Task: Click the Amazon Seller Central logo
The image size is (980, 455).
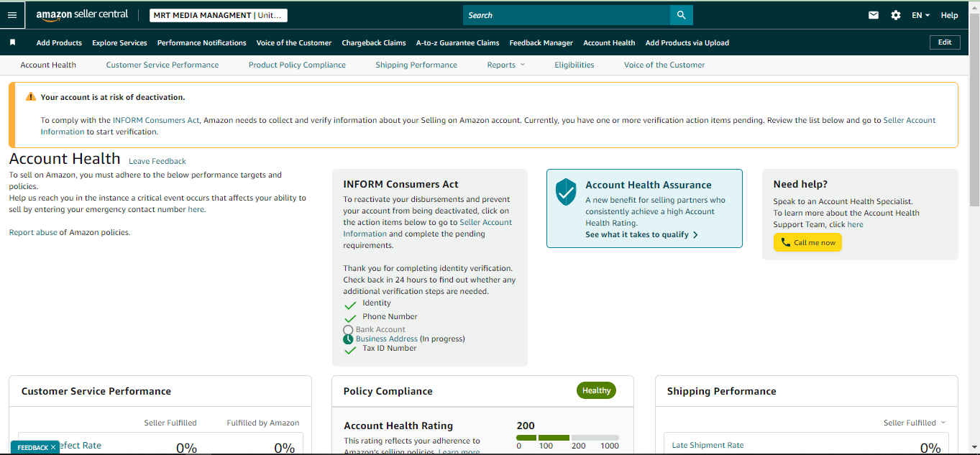Action: pos(82,15)
